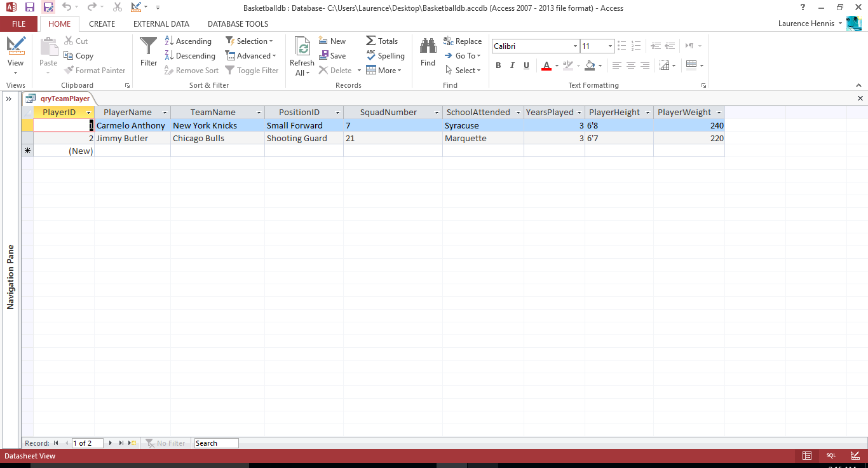This screenshot has height=468, width=868.
Task: Click the Chicago Bulls cell
Action: coord(217,138)
